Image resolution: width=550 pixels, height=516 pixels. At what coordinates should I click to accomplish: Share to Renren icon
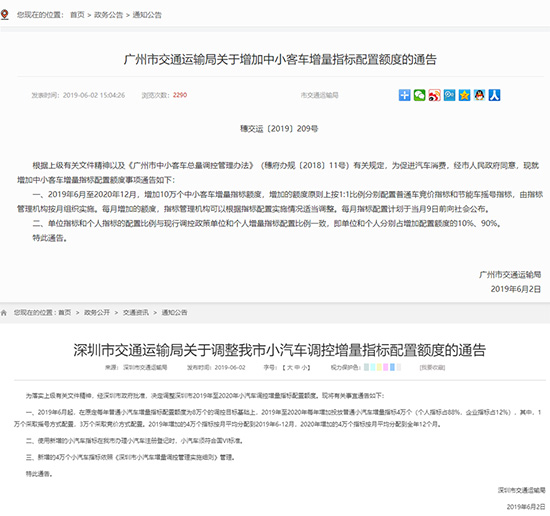tap(495, 95)
